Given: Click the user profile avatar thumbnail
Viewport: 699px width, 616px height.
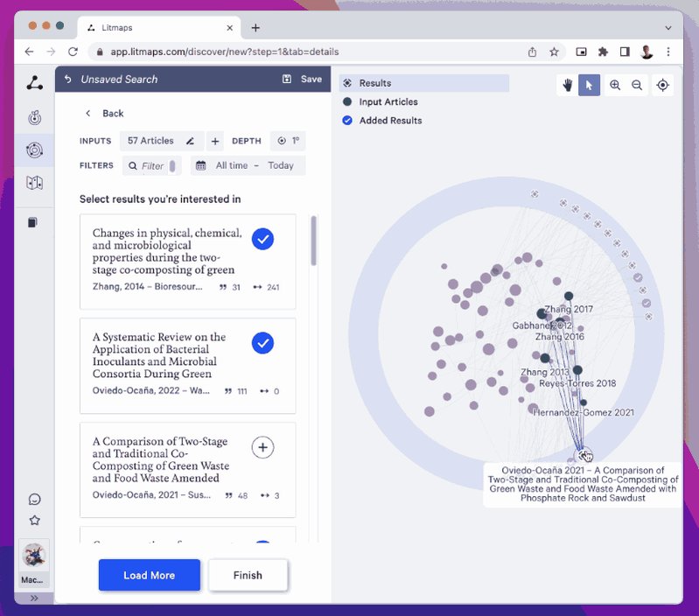Looking at the screenshot, I should click(34, 556).
